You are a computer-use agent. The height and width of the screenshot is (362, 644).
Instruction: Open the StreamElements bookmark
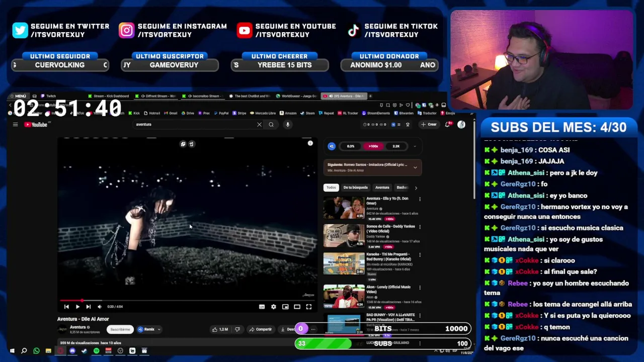[x=376, y=113]
